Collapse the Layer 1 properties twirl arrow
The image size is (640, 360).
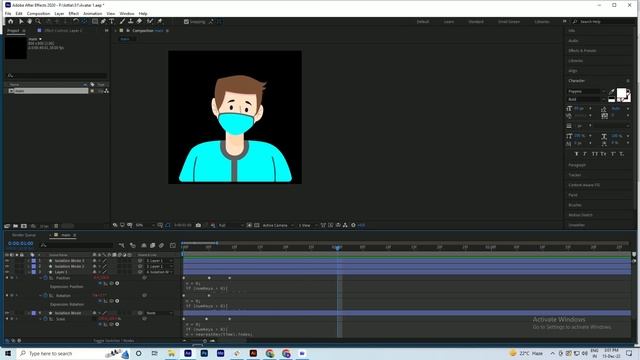coord(28,272)
